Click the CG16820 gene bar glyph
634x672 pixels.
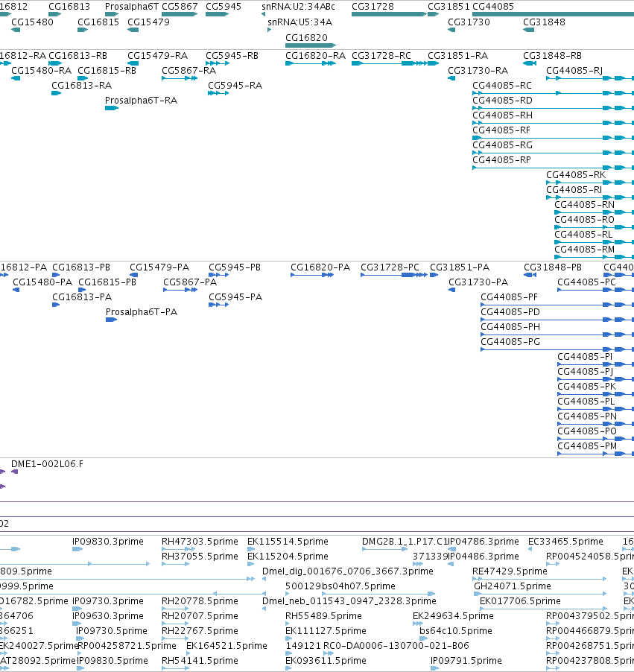(x=311, y=45)
